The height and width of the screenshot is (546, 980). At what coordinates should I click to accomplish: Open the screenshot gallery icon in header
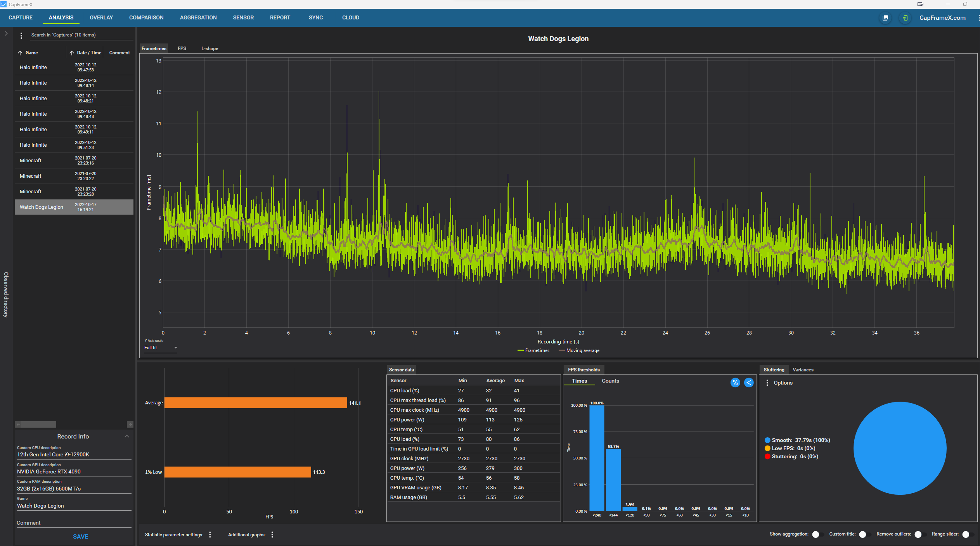tap(885, 18)
